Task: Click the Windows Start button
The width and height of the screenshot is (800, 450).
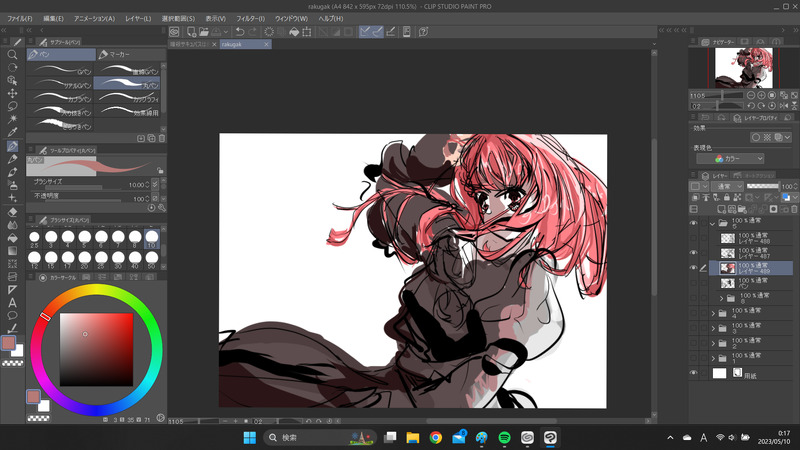Action: click(249, 437)
